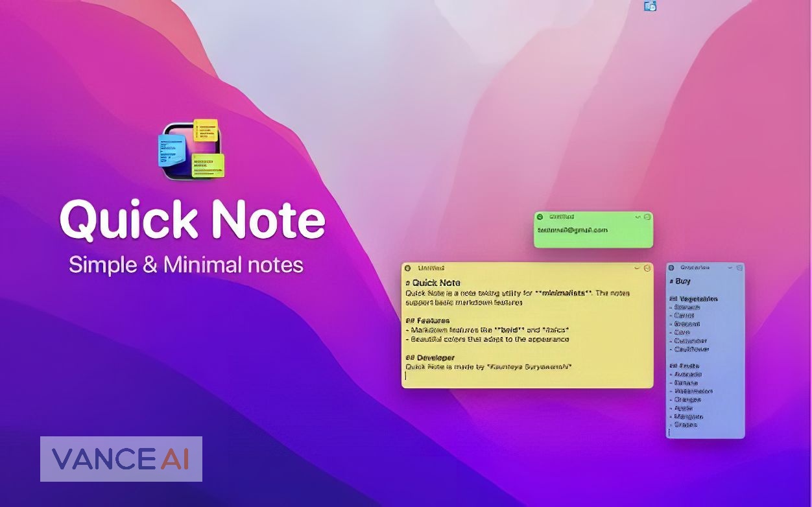
Task: Click the Quick Note app logo icon
Action: [192, 149]
